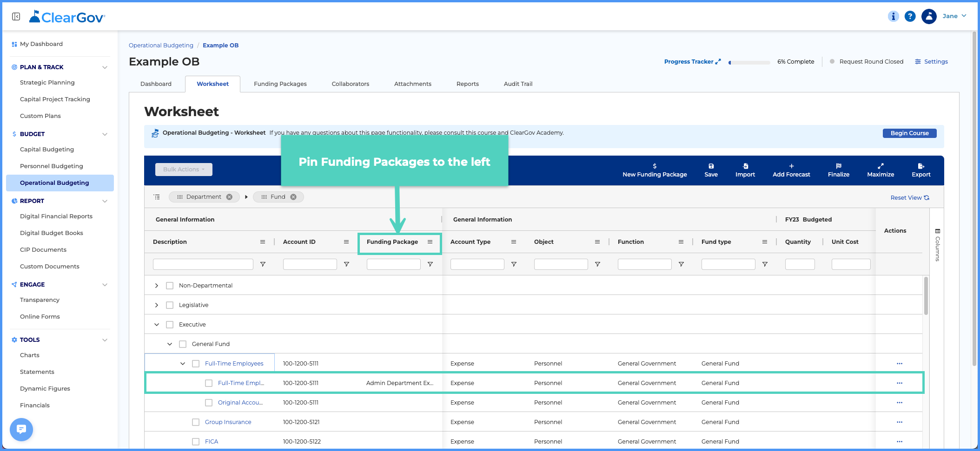Open the Bulk Actions dropdown
The height and width of the screenshot is (451, 980).
[184, 170]
